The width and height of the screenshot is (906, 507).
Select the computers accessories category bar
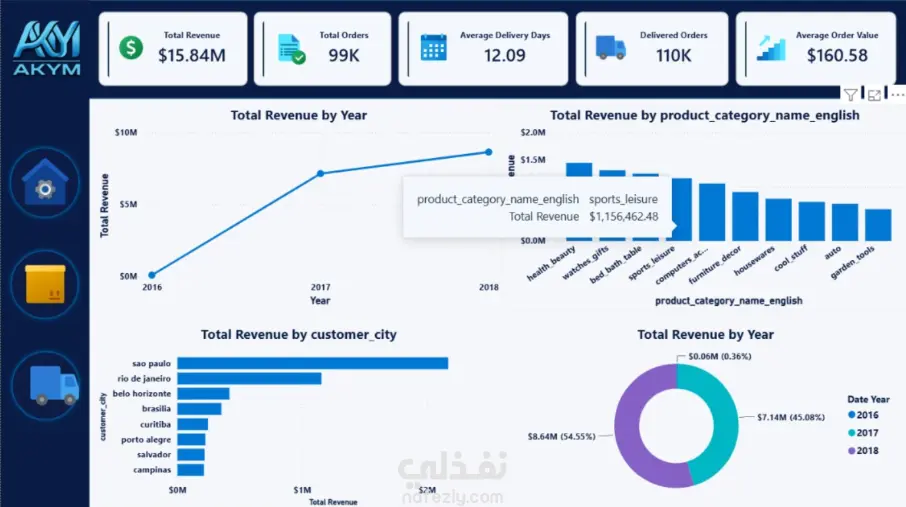point(712,212)
